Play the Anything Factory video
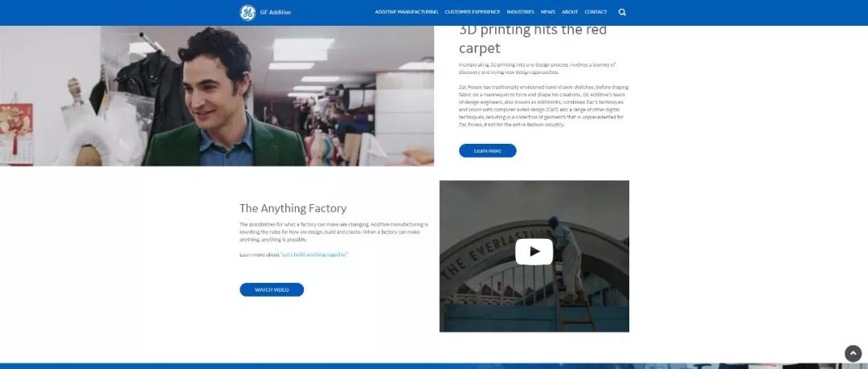Viewport: 868px width, 369px height. (534, 252)
